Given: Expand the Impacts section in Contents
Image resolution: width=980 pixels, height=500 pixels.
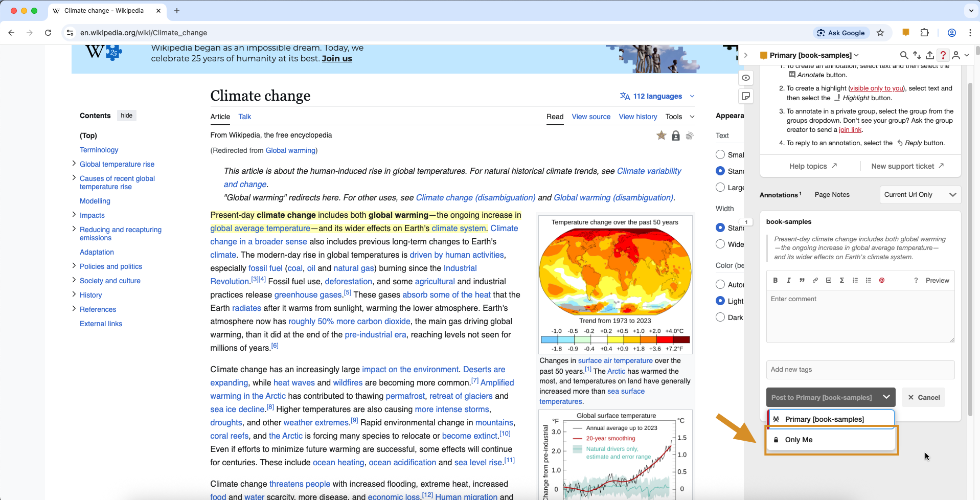Looking at the screenshot, I should pos(74,215).
